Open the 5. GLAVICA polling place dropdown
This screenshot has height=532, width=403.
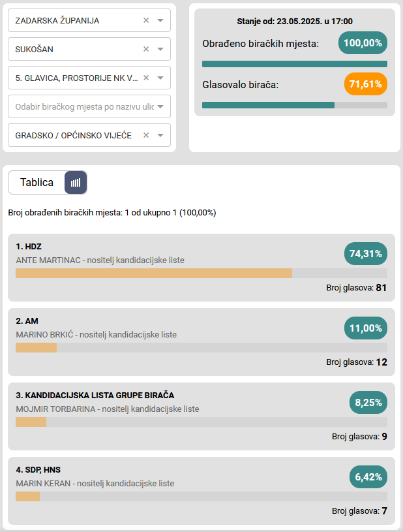(160, 78)
